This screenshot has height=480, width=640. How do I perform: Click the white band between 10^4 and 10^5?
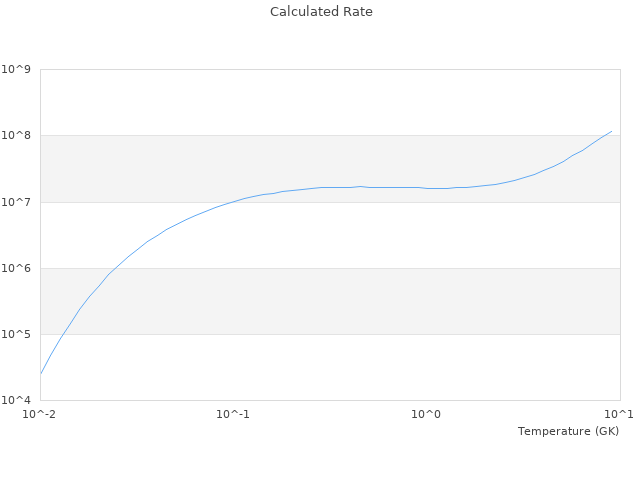[x=330, y=367]
